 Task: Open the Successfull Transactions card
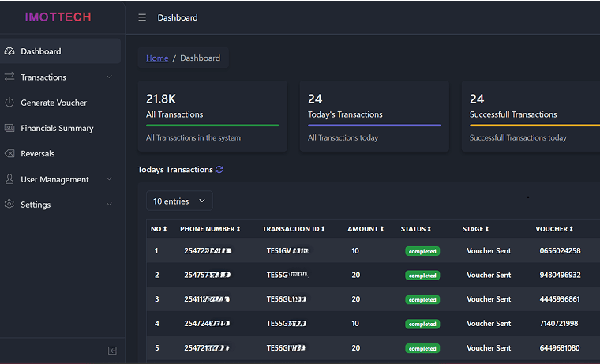coord(531,116)
